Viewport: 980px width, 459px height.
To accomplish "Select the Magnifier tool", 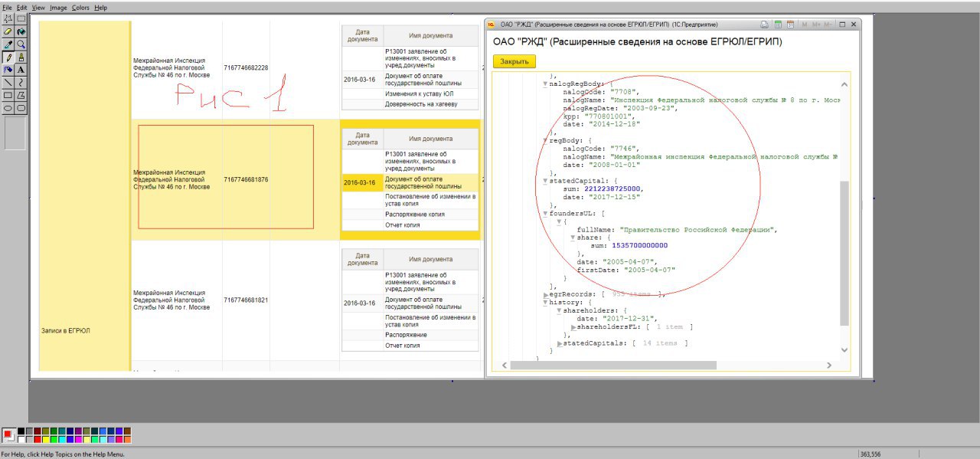I will (21, 44).
